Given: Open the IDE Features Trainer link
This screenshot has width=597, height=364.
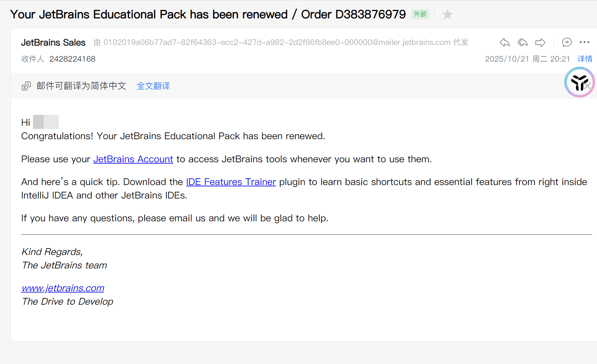Looking at the screenshot, I should (231, 182).
